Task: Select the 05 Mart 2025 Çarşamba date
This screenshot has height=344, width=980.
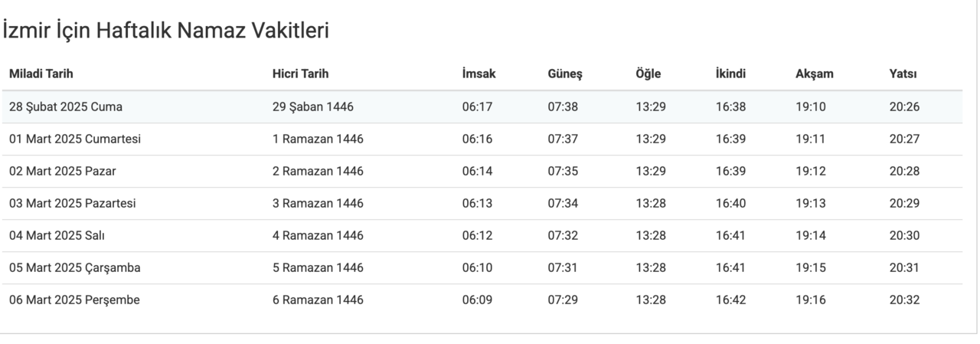Action: coord(75,268)
